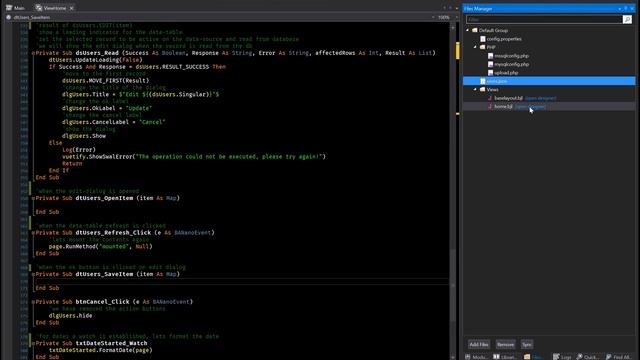Click the Add Files button
Viewport: 640px width, 360px height.
479,344
